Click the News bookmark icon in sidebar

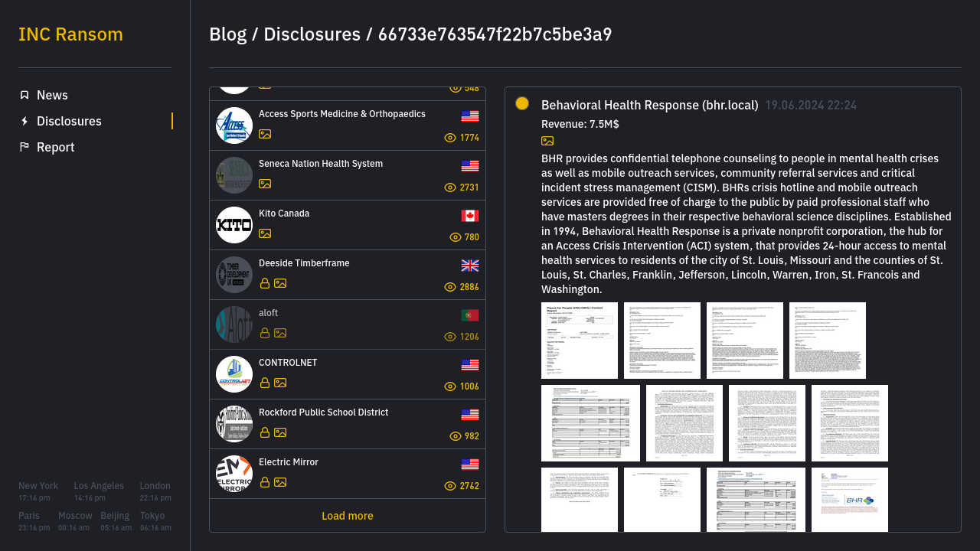24,95
